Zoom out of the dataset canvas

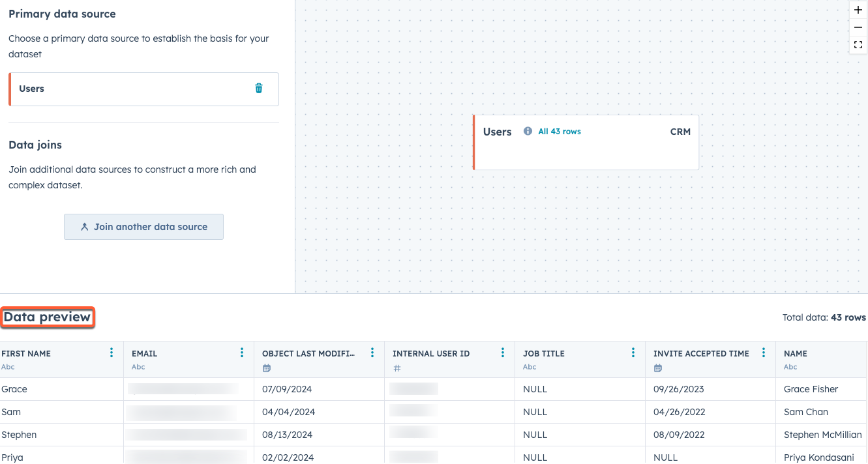tap(858, 27)
